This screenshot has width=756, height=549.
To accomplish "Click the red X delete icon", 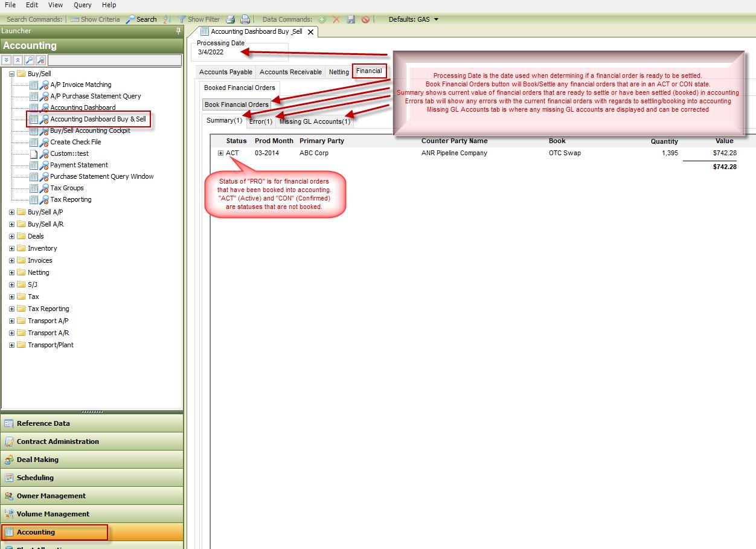I will pos(336,19).
